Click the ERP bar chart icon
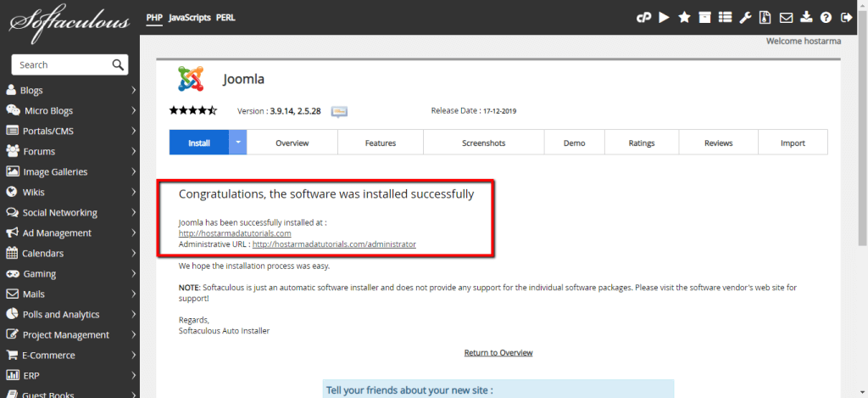 click(13, 375)
